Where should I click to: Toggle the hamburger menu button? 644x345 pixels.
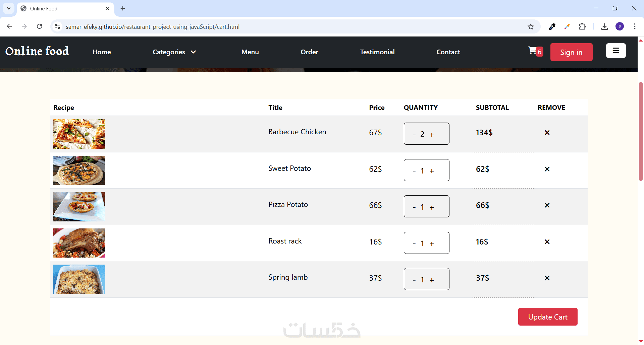coord(616,51)
